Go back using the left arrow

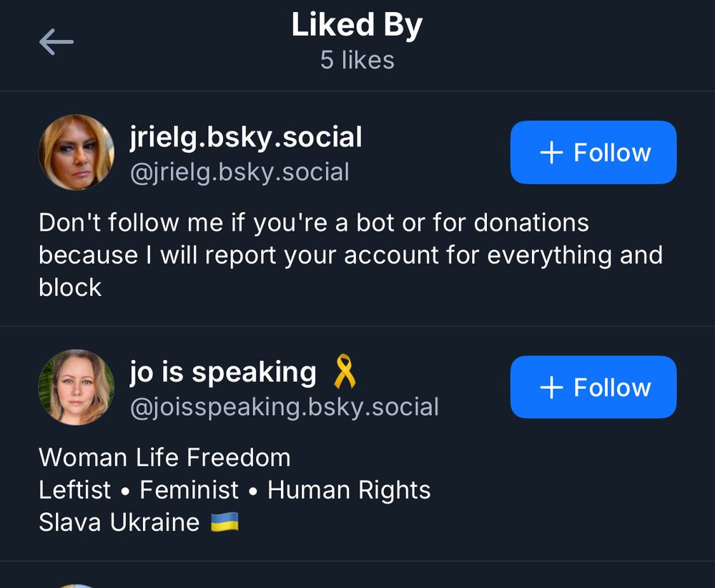tap(56, 42)
